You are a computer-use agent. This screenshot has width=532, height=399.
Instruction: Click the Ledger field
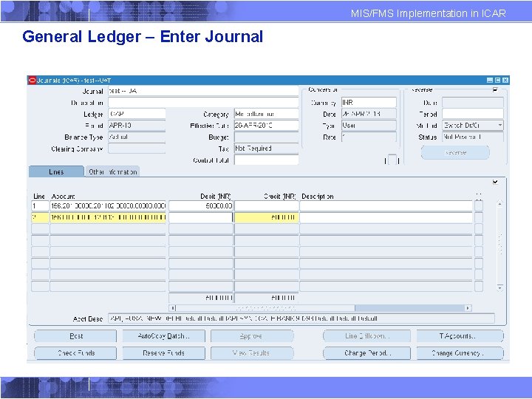(x=137, y=114)
